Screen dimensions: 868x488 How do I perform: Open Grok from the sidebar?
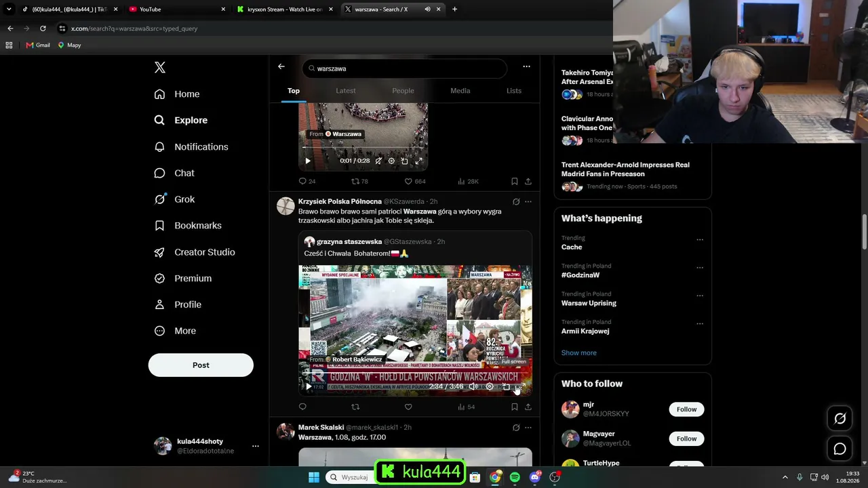coord(174,199)
